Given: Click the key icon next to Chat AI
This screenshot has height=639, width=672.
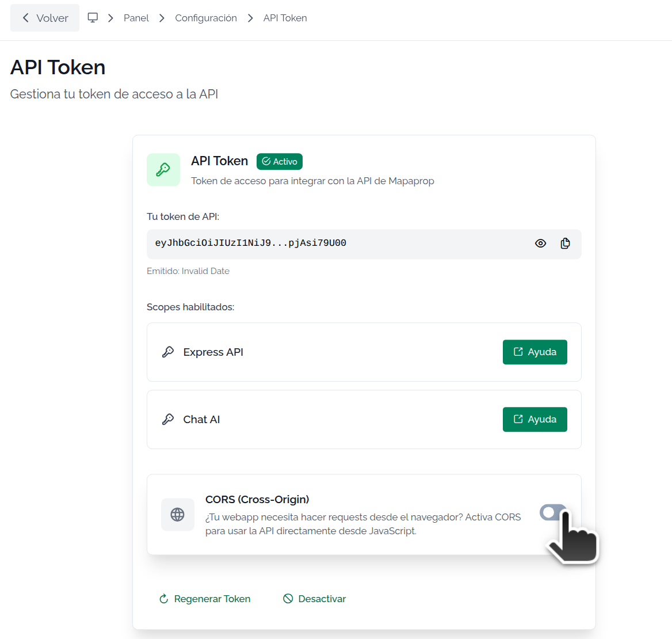Looking at the screenshot, I should [168, 420].
